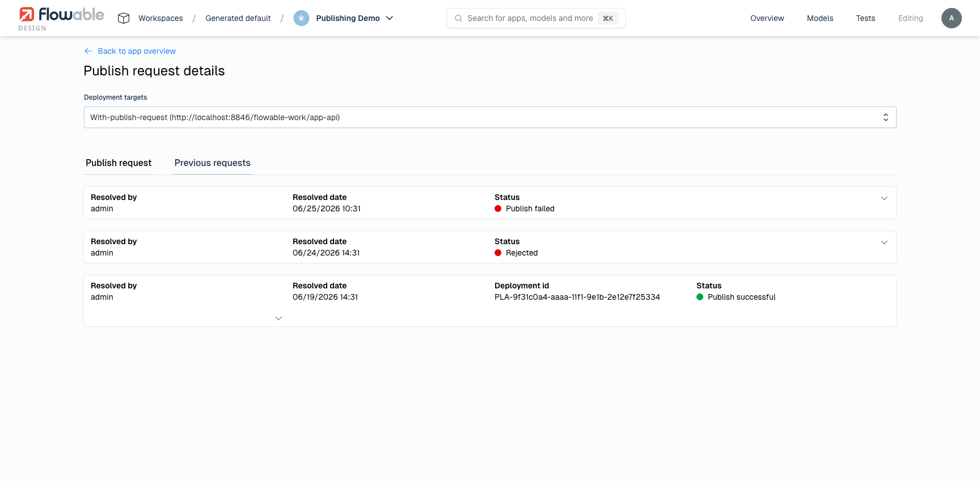Click admin in the Publish successful row
Screen dimensions: 980x481
(x=102, y=297)
